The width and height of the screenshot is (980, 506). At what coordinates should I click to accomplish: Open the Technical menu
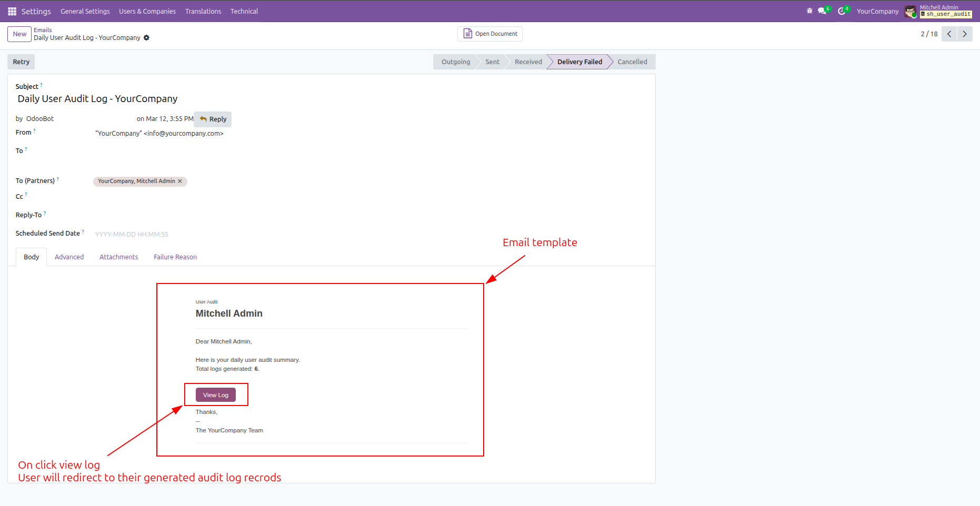[x=244, y=11]
